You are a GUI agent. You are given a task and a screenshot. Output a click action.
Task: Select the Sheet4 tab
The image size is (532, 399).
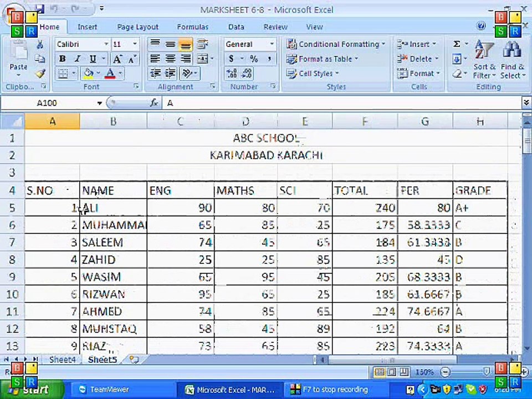click(x=62, y=359)
